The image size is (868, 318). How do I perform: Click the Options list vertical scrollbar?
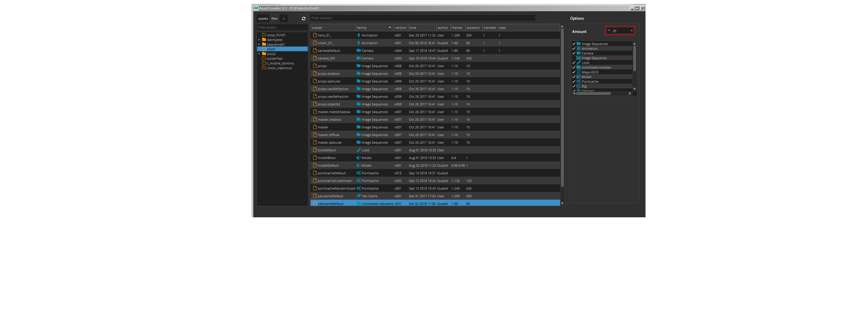634,58
